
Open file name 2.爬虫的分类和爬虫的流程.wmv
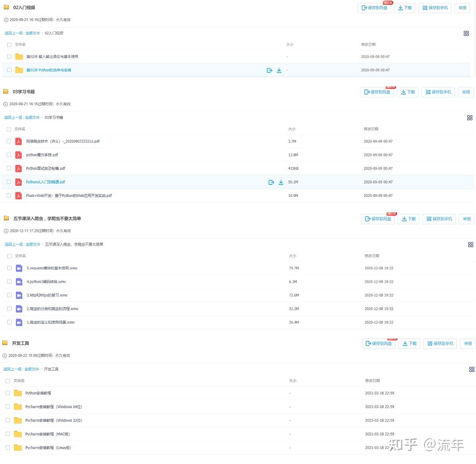[x=52, y=309]
